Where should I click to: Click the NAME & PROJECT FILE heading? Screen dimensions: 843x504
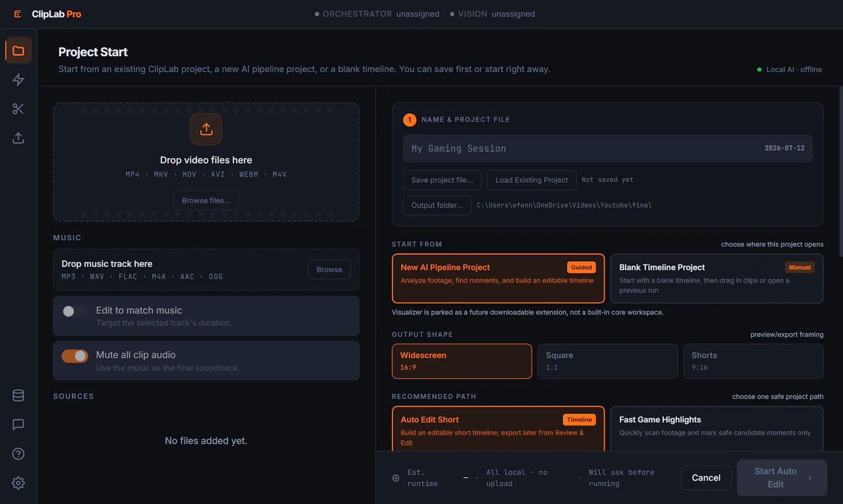[x=465, y=120]
